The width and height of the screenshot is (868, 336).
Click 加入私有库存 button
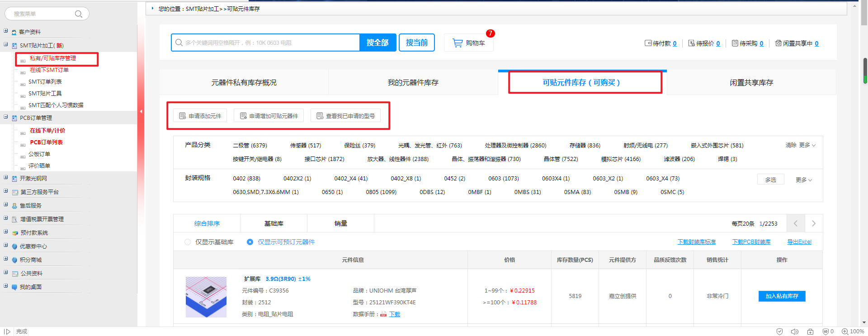click(782, 296)
